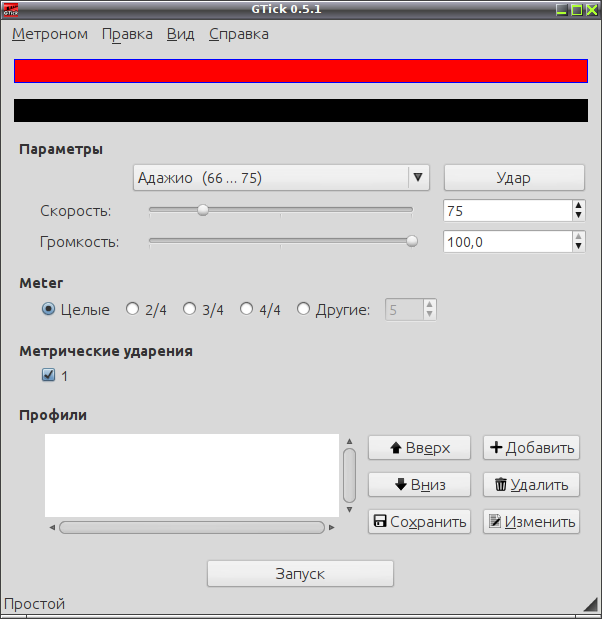
Task: Click the profiles list horizontal scrollbar
Action: pos(192,527)
